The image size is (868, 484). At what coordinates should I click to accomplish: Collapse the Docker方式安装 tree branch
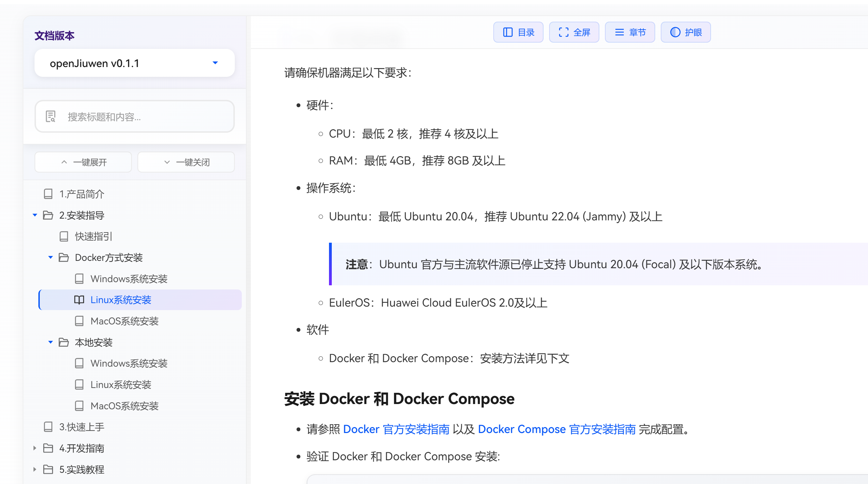tap(50, 257)
